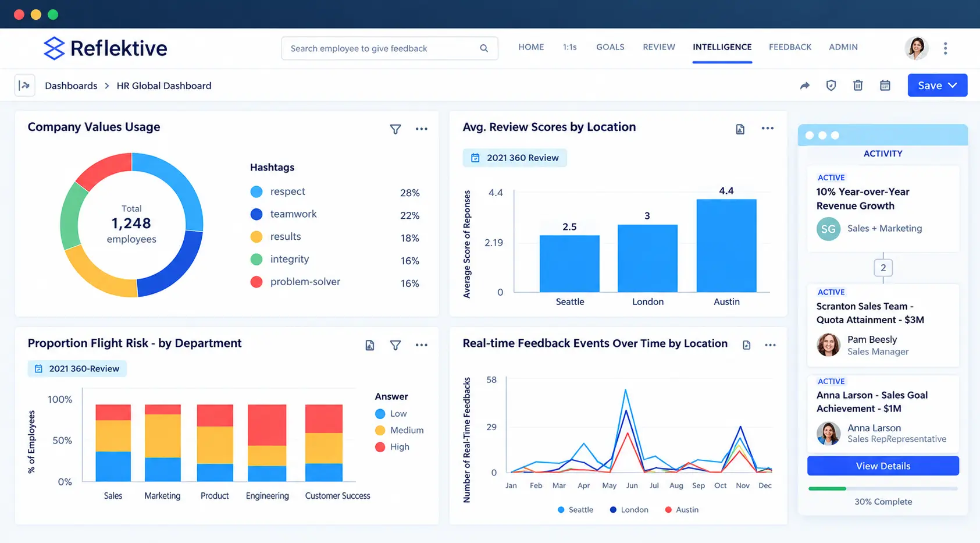Click the Engineering stacked bar
Image resolution: width=980 pixels, height=543 pixels.
coord(267,443)
